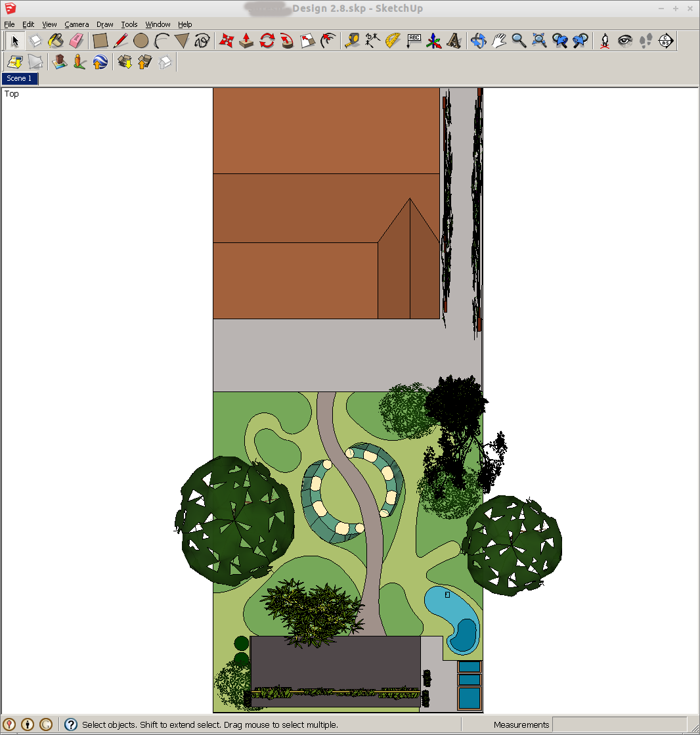Screen dimensions: 700x735
Task: Activate the Section Plane tool
Action: point(665,41)
